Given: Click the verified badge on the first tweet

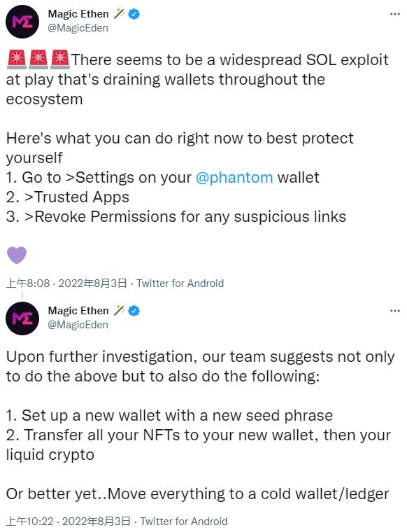Looking at the screenshot, I should (134, 14).
